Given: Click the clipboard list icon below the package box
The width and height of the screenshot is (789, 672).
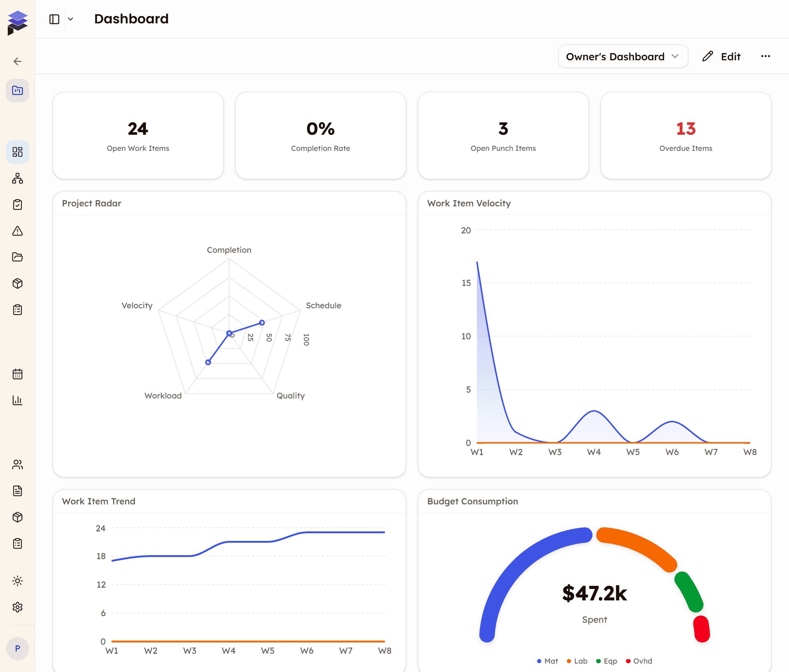Looking at the screenshot, I should pyautogui.click(x=18, y=310).
